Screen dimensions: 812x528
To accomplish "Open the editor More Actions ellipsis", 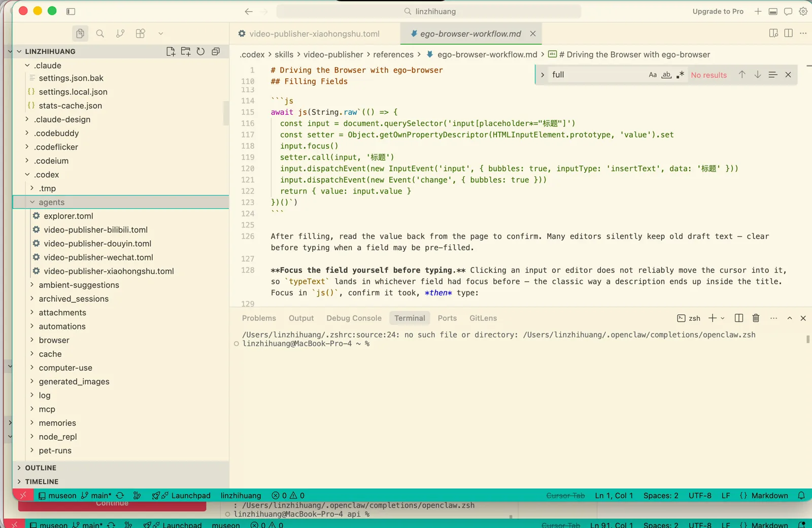I will click(803, 33).
